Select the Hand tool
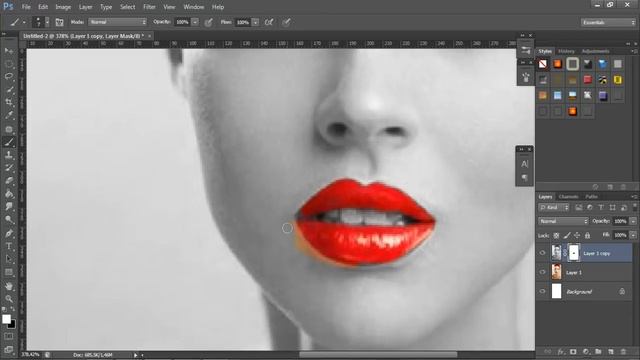 (9, 286)
